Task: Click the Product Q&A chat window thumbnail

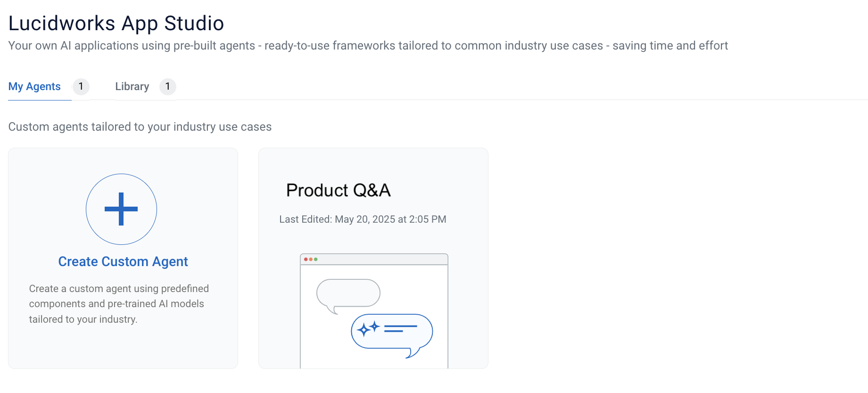Action: [374, 311]
